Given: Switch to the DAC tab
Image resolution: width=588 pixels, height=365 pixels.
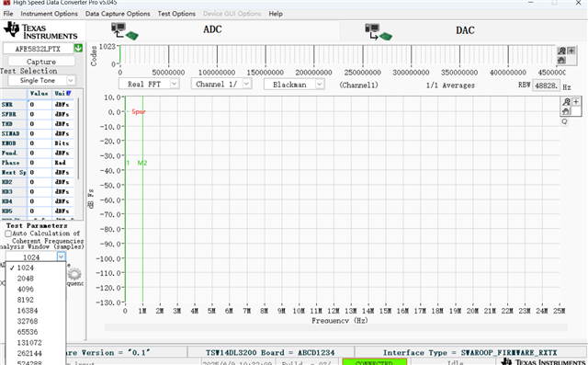Looking at the screenshot, I should pyautogui.click(x=463, y=30).
